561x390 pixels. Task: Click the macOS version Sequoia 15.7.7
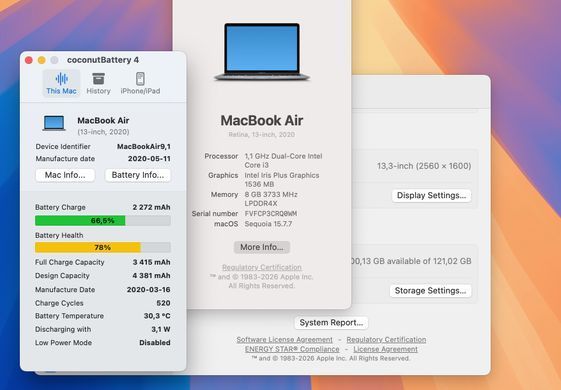[x=268, y=224]
